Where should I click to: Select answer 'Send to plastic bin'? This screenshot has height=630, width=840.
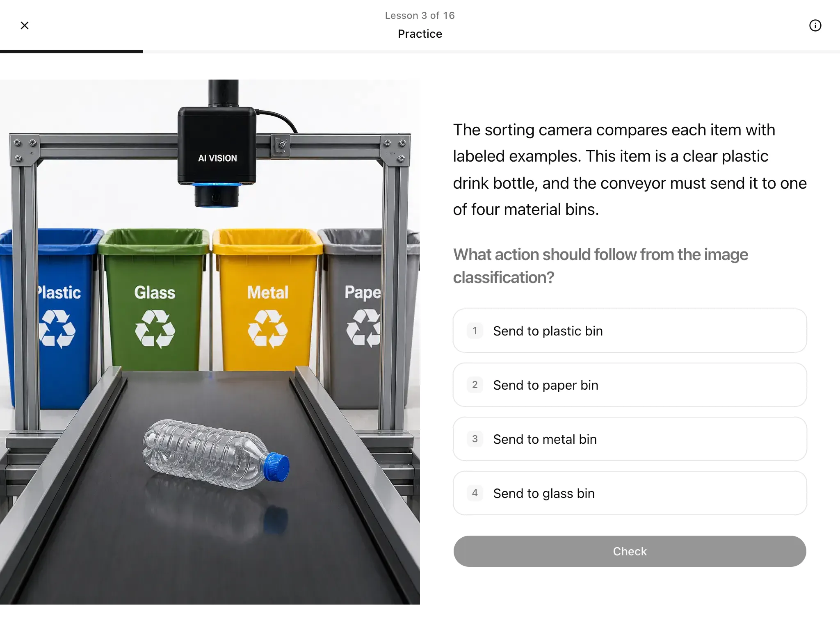point(630,331)
